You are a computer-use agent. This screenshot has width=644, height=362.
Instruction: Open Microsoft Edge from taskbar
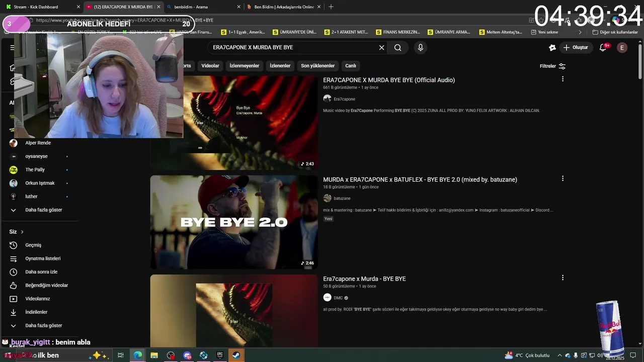point(137,355)
